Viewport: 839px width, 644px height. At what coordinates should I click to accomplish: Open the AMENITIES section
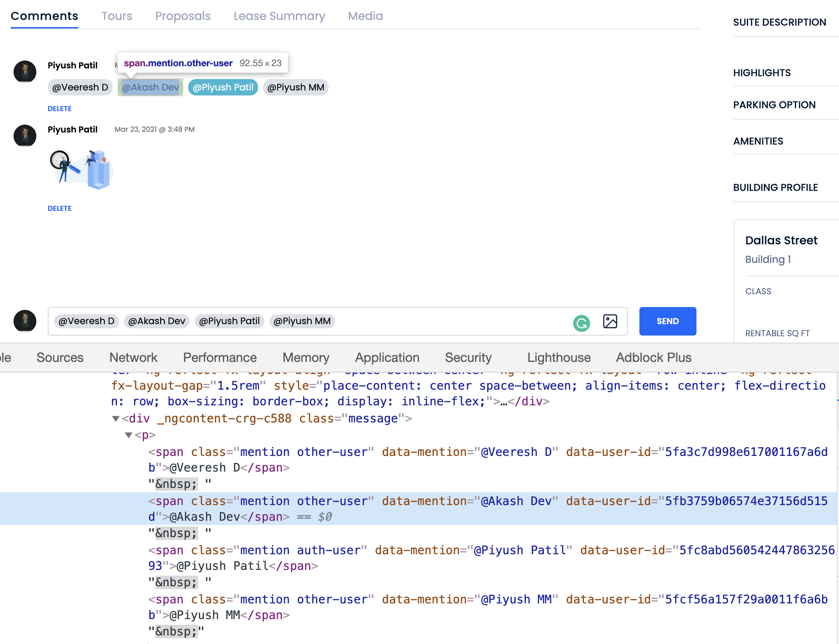coord(758,141)
